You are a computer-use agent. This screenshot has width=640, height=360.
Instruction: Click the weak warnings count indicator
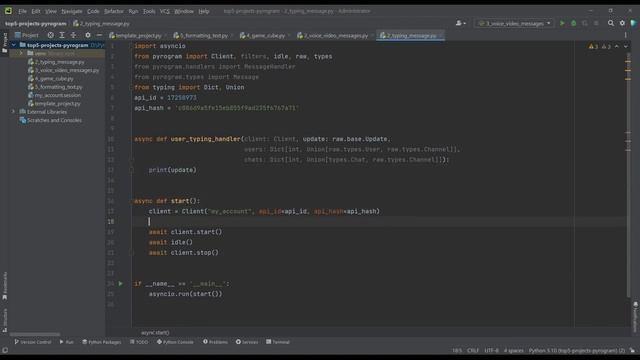tap(606, 47)
